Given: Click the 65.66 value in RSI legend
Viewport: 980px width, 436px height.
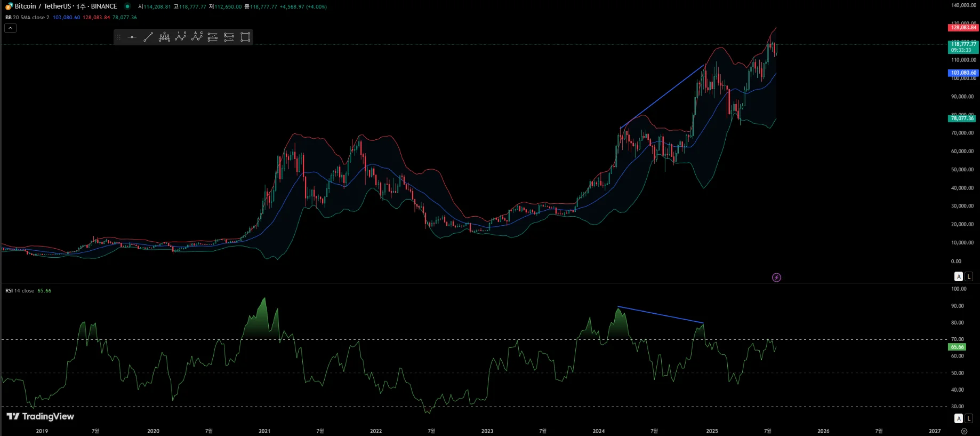Looking at the screenshot, I should 44,291.
